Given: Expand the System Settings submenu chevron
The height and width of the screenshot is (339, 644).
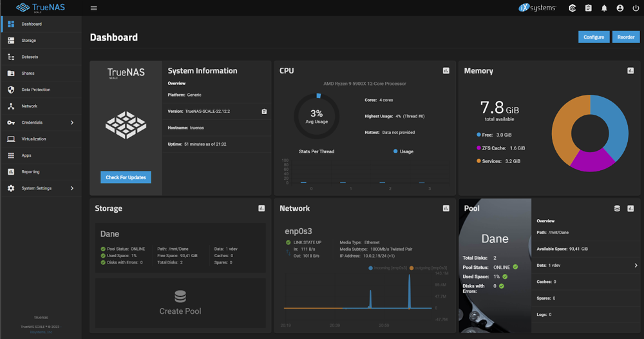Looking at the screenshot, I should 72,188.
